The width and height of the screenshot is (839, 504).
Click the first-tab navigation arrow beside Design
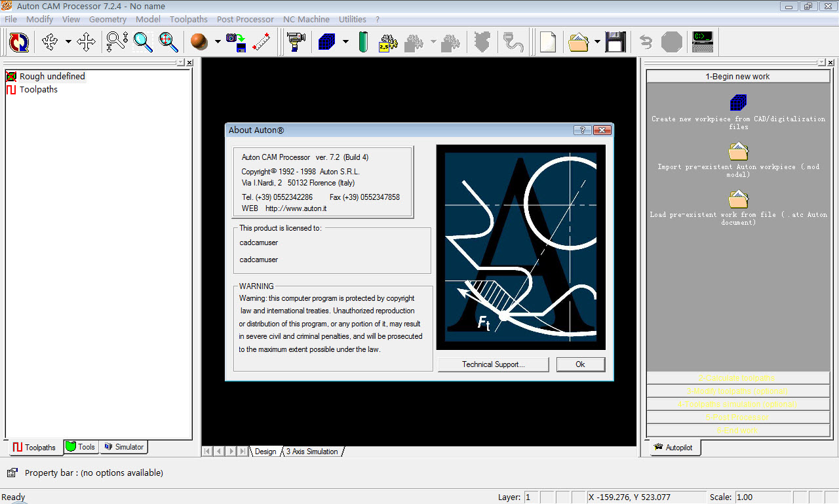click(207, 451)
